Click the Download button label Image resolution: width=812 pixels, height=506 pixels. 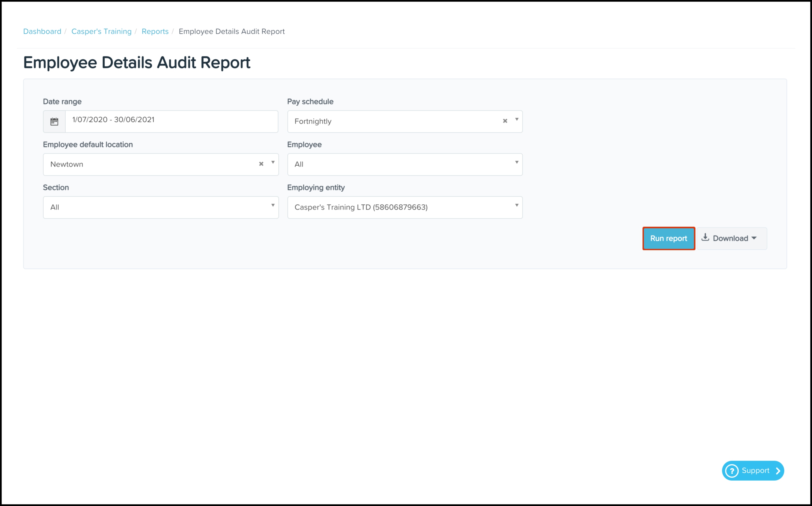click(x=730, y=238)
